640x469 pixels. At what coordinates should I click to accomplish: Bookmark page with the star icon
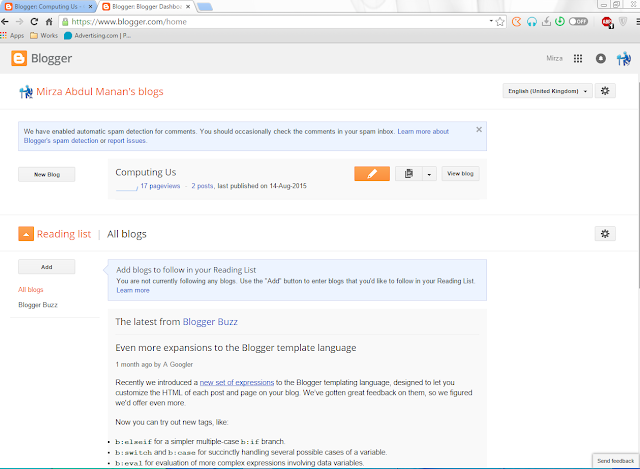point(500,22)
